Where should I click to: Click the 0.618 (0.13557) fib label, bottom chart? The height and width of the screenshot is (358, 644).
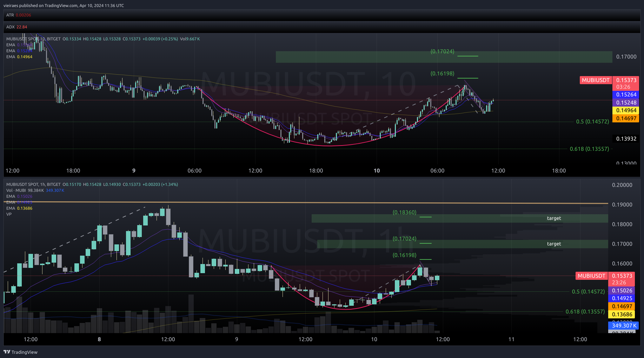pyautogui.click(x=585, y=311)
